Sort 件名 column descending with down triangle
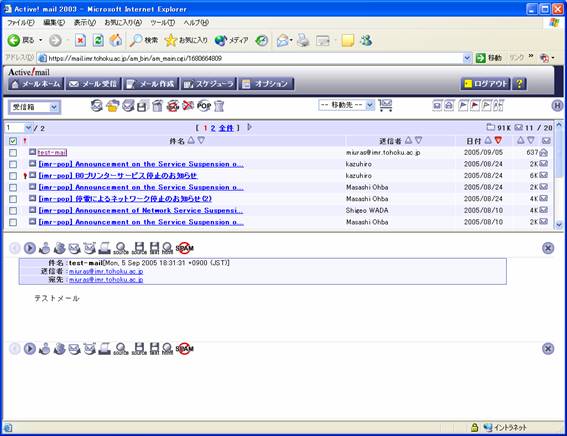This screenshot has height=436, width=567. coord(201,140)
